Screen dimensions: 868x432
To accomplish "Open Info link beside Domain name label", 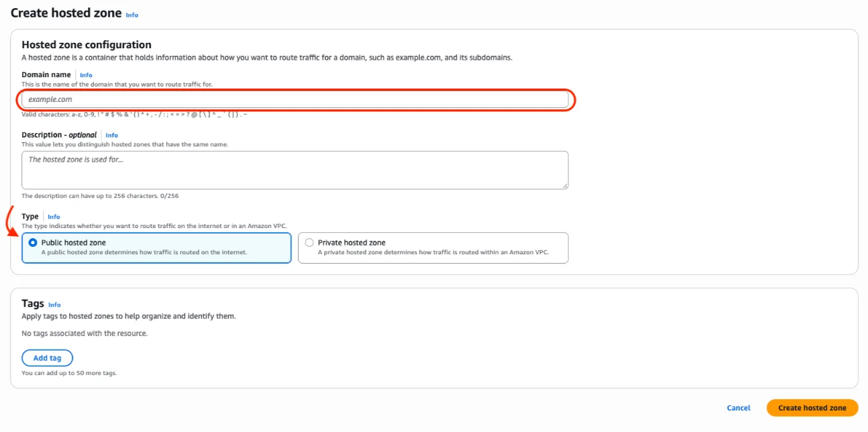I will click(86, 75).
